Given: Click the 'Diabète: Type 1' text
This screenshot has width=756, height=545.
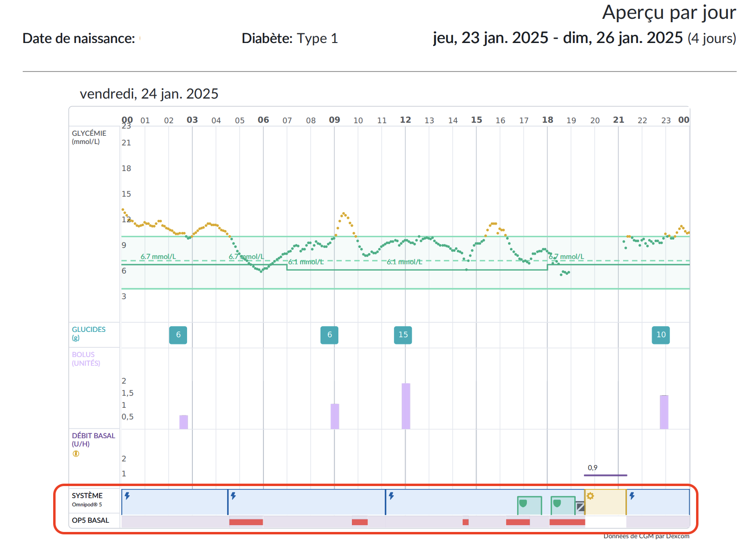Looking at the screenshot, I should pyautogui.click(x=290, y=38).
